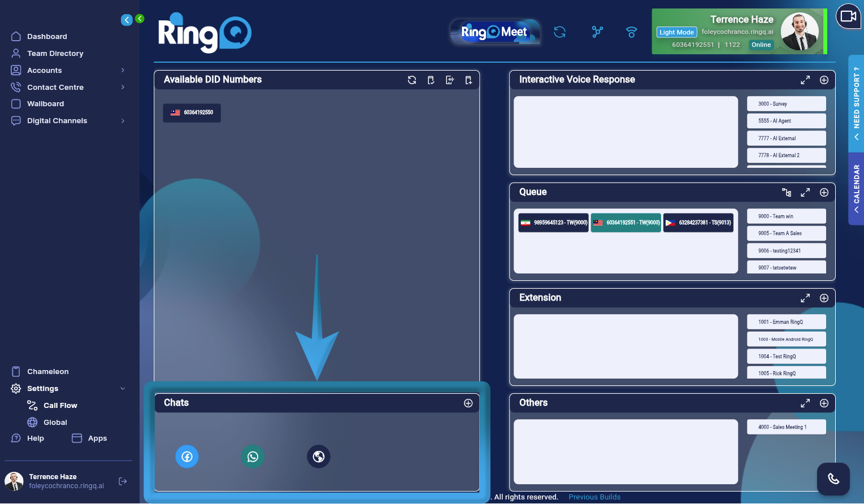The width and height of the screenshot is (864, 504).
Task: Expand the Digital Channels section
Action: 123,120
